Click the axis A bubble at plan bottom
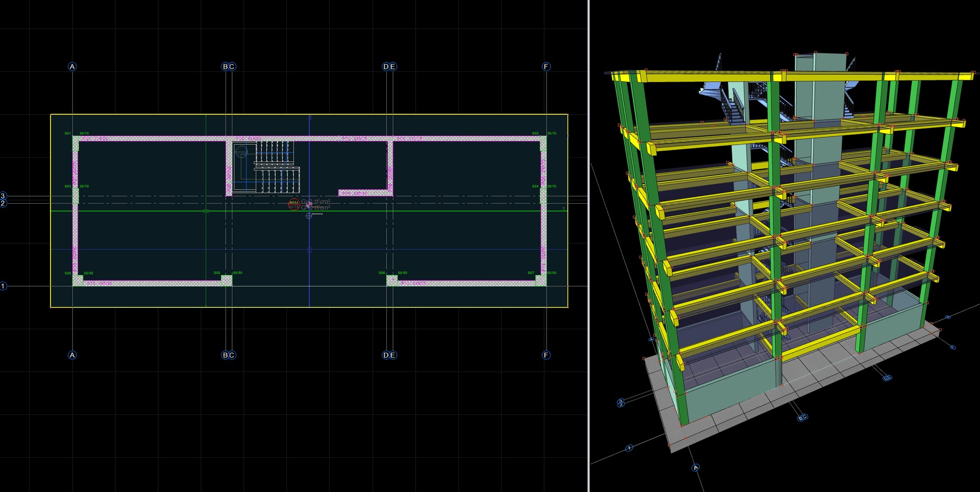Image resolution: width=980 pixels, height=492 pixels. pyautogui.click(x=72, y=355)
